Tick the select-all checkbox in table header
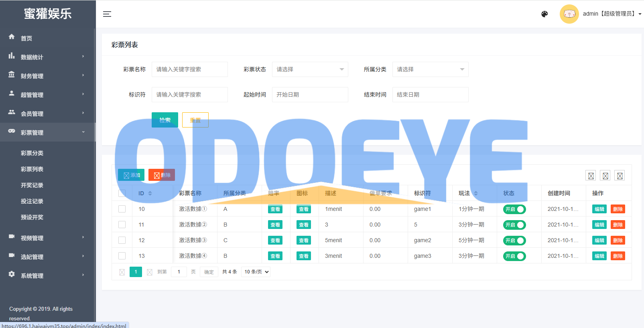This screenshot has height=328, width=644. click(122, 193)
